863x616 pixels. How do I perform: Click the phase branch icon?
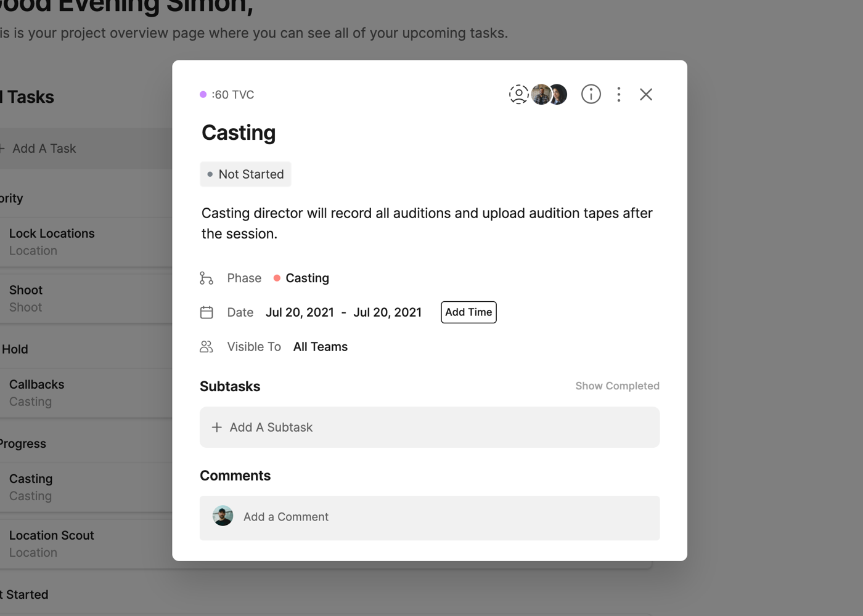tap(207, 278)
